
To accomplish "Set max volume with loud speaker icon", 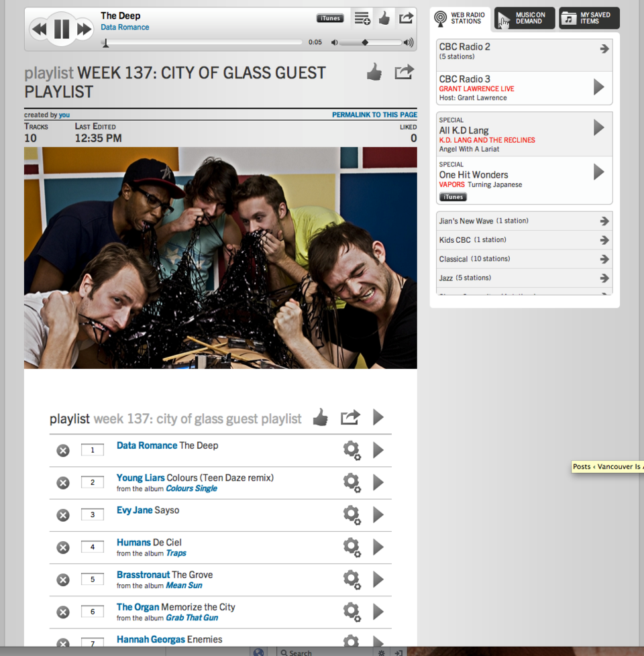I will pyautogui.click(x=409, y=42).
